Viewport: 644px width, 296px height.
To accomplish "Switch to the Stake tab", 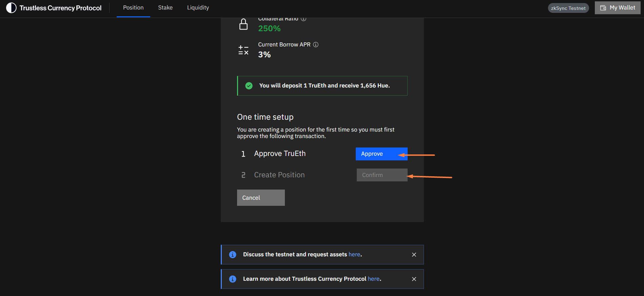I will tap(165, 8).
